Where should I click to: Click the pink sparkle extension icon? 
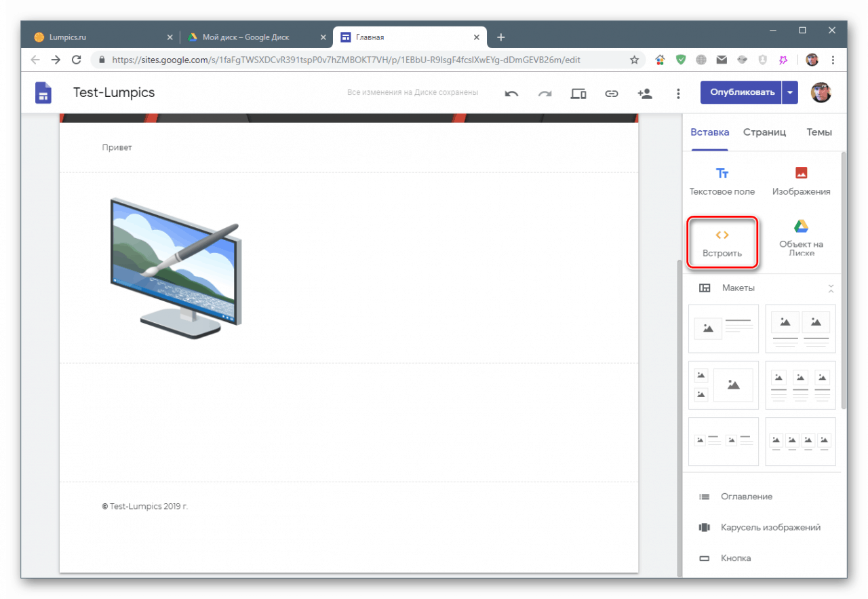coord(783,60)
